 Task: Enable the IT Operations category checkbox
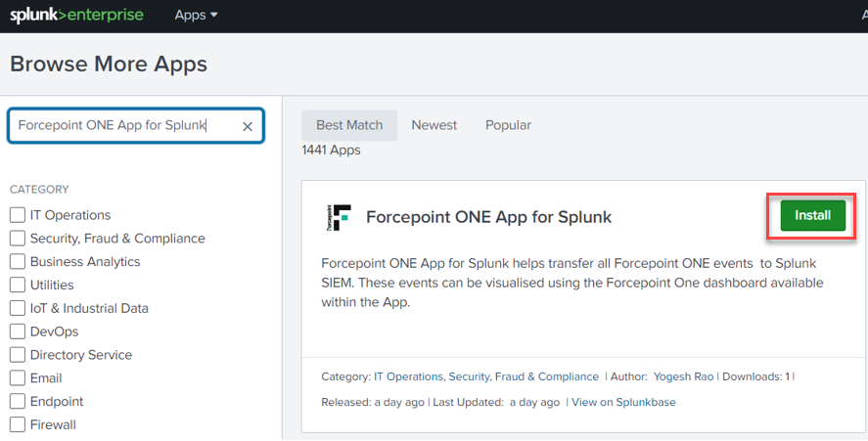[x=18, y=215]
